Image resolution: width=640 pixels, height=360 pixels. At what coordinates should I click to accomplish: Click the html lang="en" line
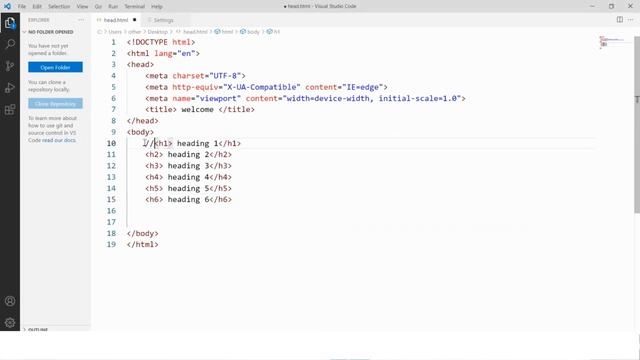163,53
